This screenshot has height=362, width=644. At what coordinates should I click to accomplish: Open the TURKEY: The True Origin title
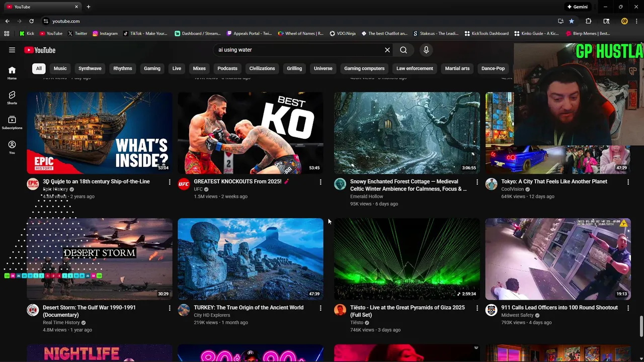pyautogui.click(x=249, y=308)
